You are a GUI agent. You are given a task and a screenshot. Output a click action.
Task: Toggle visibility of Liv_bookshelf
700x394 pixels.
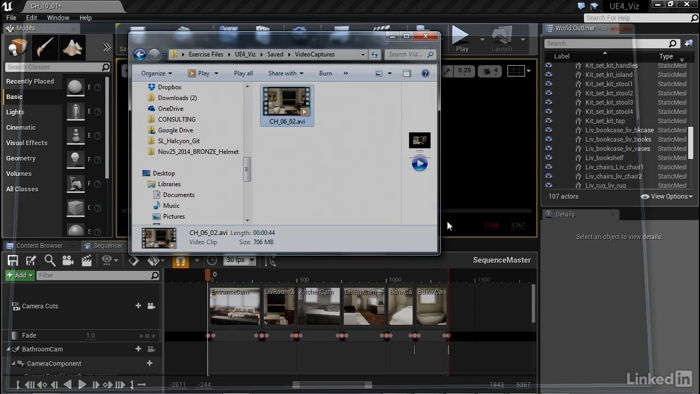(548, 158)
